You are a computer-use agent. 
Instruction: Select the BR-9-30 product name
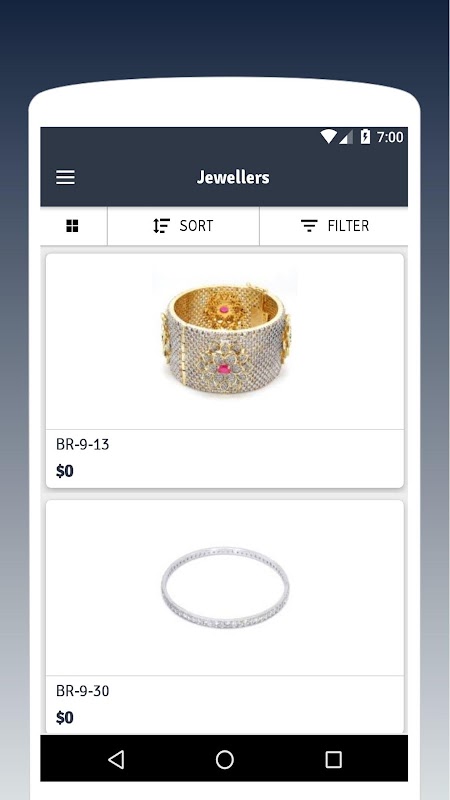pos(83,691)
